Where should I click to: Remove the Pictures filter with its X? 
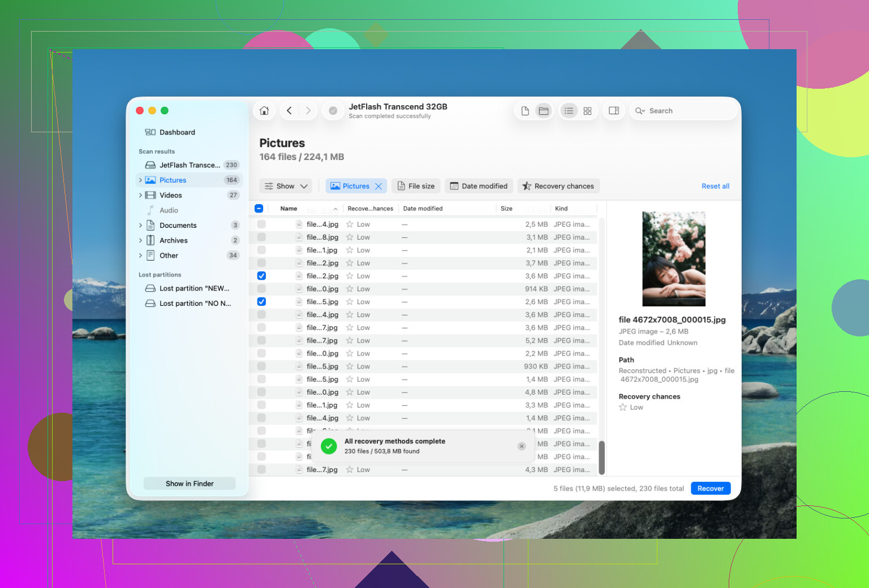click(x=378, y=186)
